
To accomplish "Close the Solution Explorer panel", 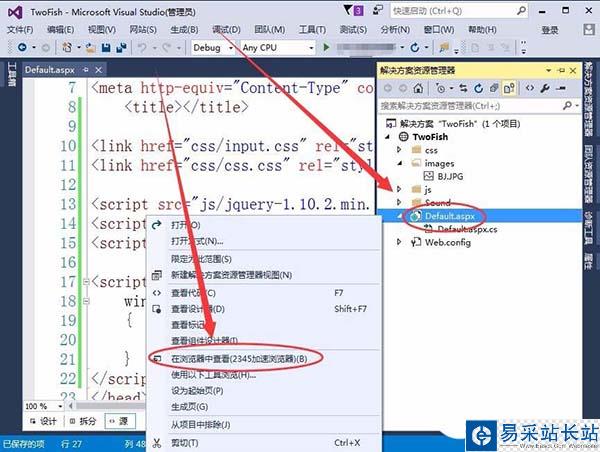I will pyautogui.click(x=573, y=70).
